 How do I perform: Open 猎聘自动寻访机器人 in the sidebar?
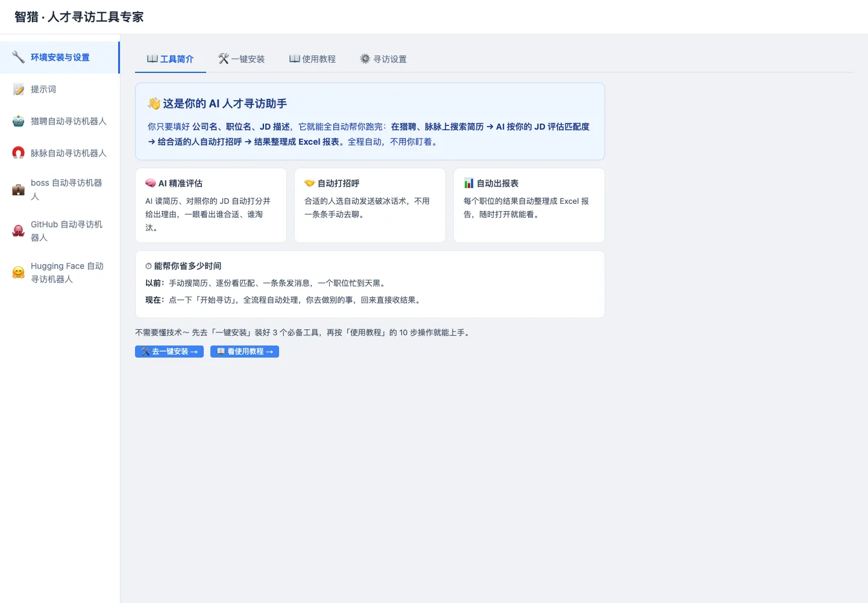(x=60, y=121)
